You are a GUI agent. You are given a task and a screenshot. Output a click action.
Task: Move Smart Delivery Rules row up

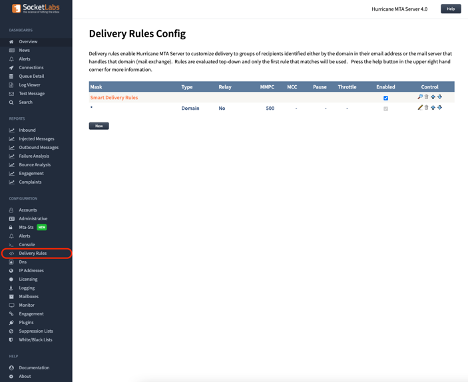[433, 97]
